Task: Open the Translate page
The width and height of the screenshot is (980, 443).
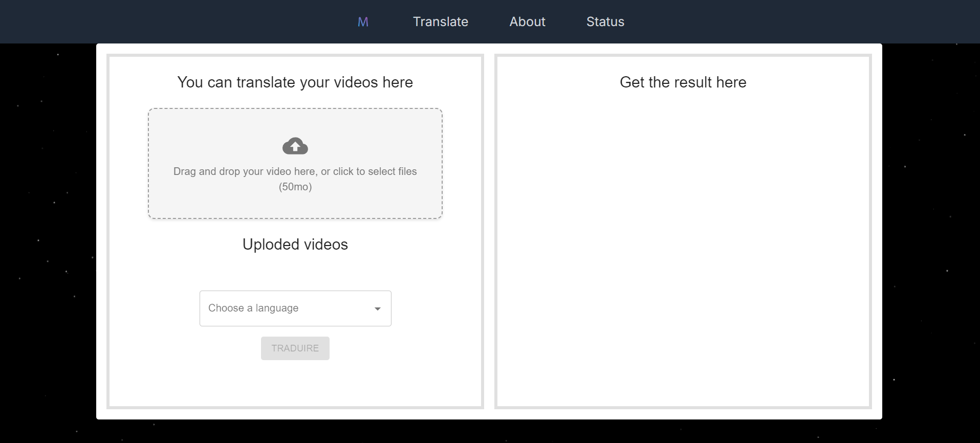Action: coord(440,22)
